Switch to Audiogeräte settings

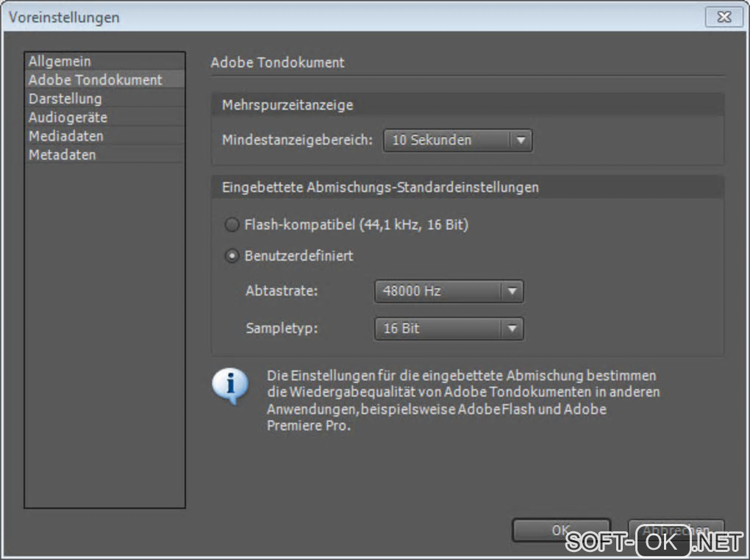point(104,117)
